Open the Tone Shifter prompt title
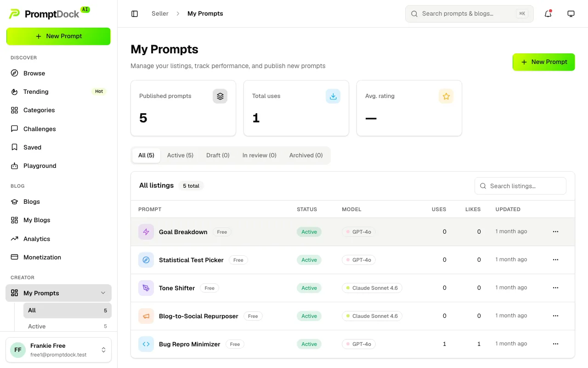Viewport: 588px width, 368px height. click(177, 288)
